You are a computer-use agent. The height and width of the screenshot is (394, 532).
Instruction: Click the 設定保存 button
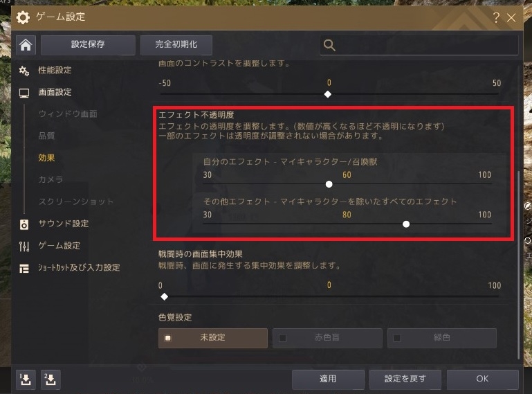(x=89, y=45)
